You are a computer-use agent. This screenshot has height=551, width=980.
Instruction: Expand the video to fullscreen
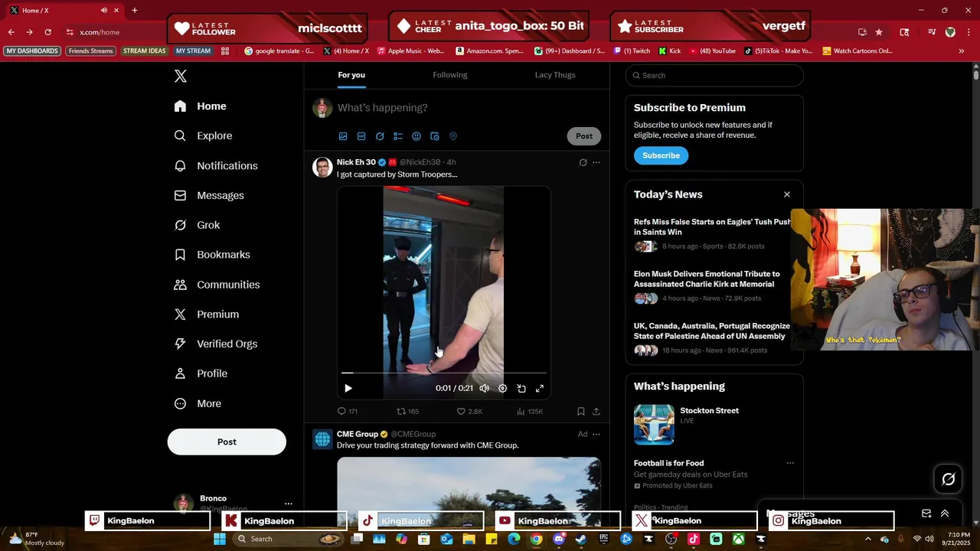(x=540, y=388)
